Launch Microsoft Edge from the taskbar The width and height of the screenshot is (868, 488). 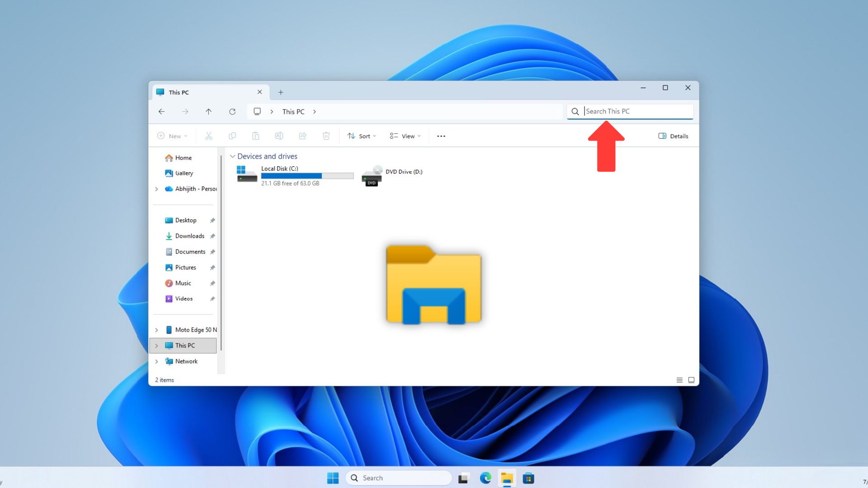coord(486,478)
